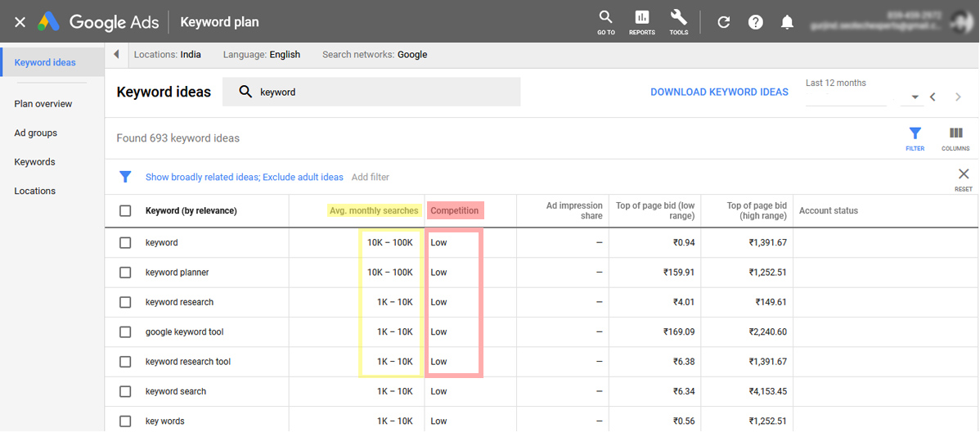Sort by Ad impression share column
980x437 pixels.
pyautogui.click(x=574, y=210)
